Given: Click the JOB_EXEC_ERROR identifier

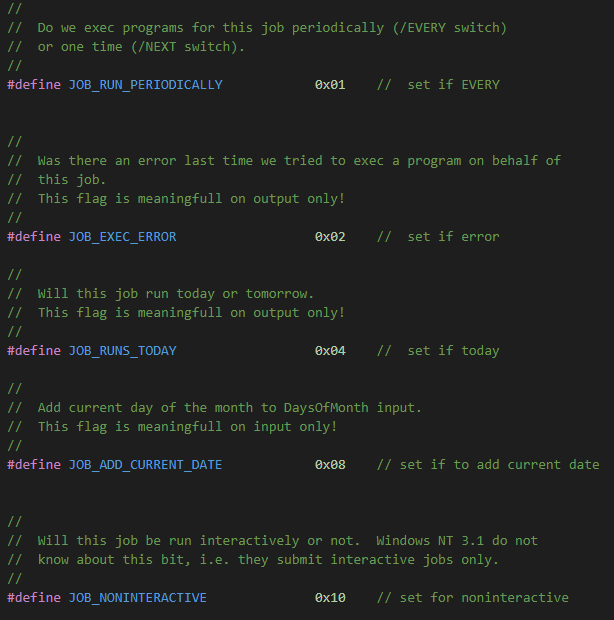Looking at the screenshot, I should tap(122, 237).
